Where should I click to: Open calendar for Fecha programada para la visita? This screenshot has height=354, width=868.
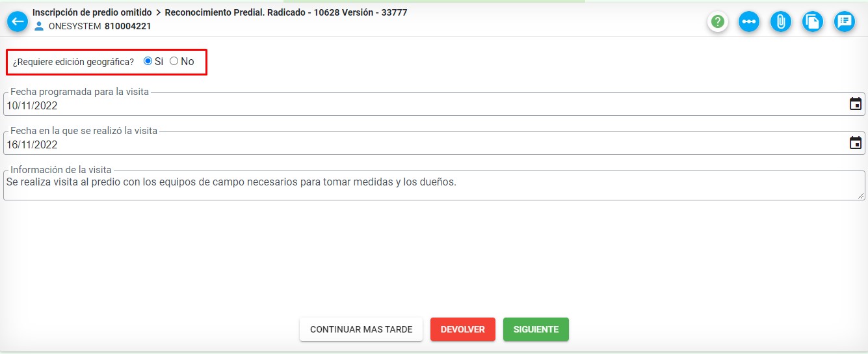coord(856,104)
